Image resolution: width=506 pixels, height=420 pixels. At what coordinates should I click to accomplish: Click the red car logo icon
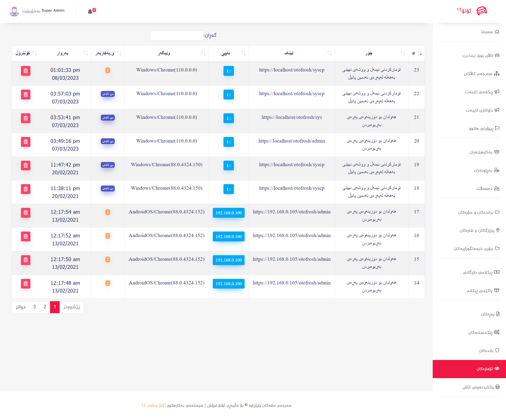coord(482,11)
